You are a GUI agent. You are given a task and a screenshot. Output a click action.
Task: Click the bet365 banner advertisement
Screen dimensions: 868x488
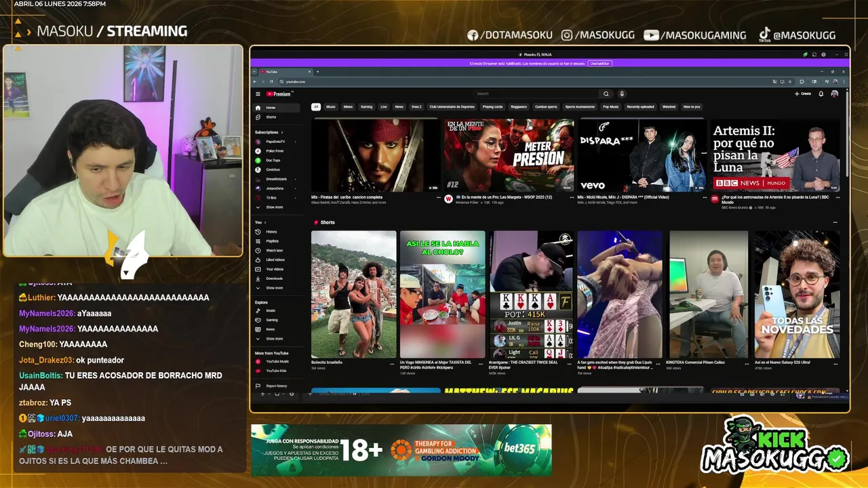(401, 450)
